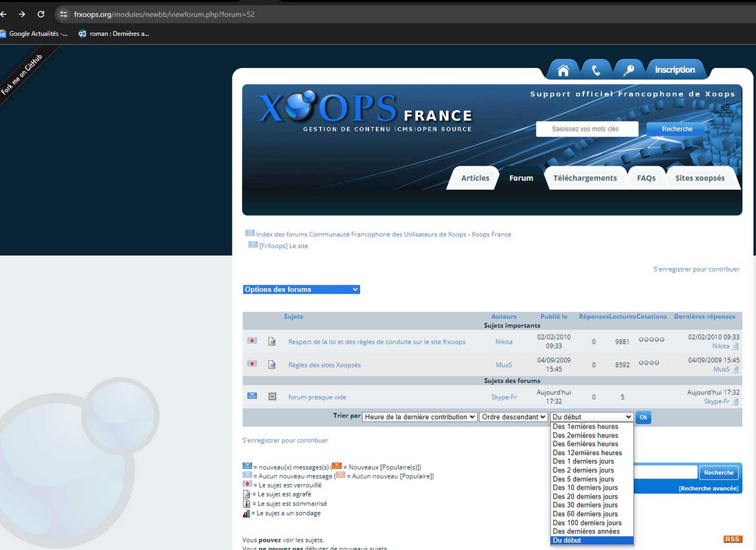Switch to the FAQs tab
This screenshot has width=756, height=550.
click(646, 178)
